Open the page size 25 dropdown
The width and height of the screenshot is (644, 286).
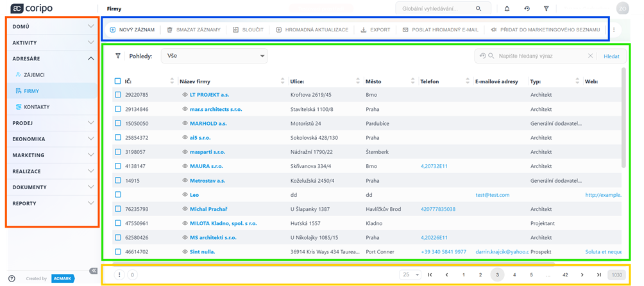pyautogui.click(x=411, y=275)
